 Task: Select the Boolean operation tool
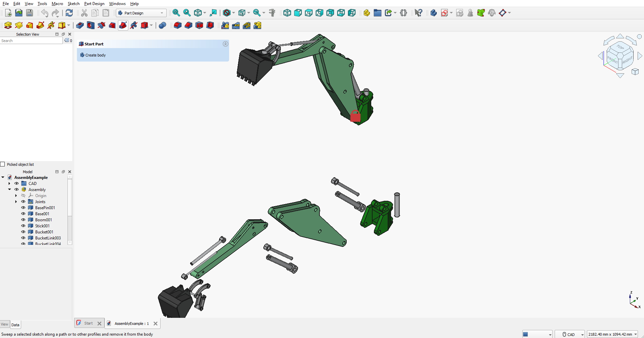(162, 25)
